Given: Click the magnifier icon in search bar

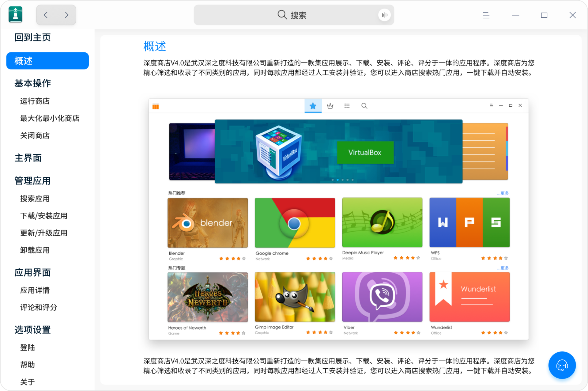Looking at the screenshot, I should click(282, 14).
